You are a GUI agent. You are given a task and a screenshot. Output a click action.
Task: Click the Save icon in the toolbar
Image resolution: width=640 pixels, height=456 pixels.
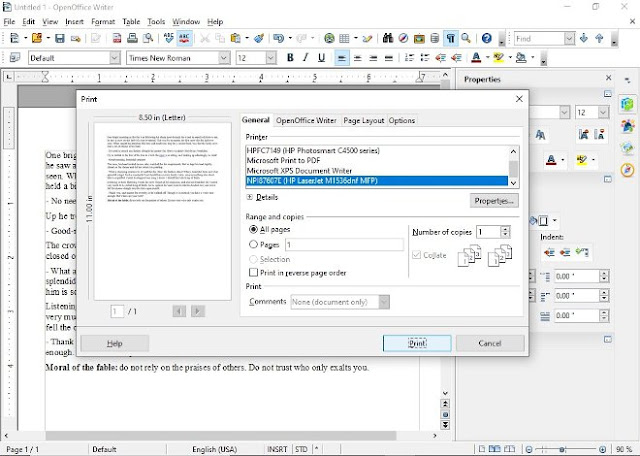click(x=60, y=39)
